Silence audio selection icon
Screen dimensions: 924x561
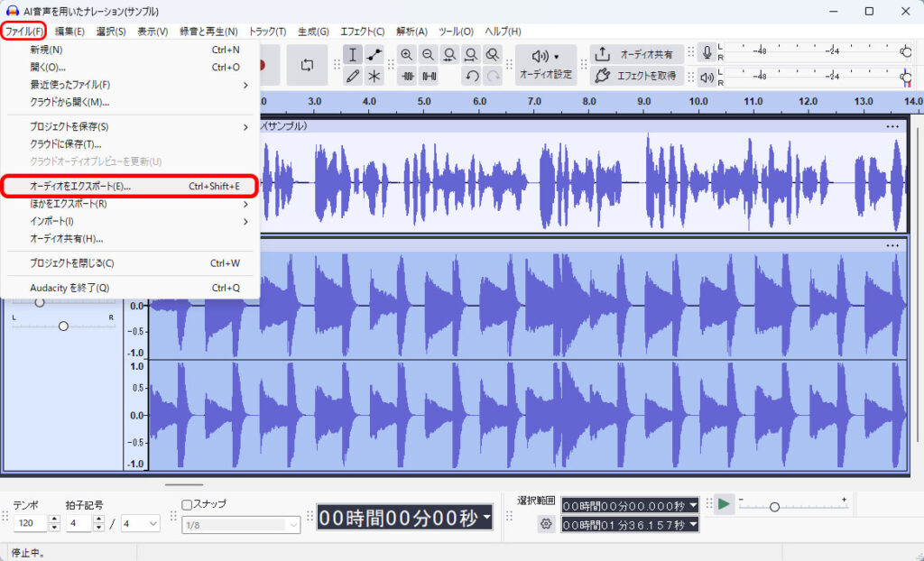click(429, 76)
